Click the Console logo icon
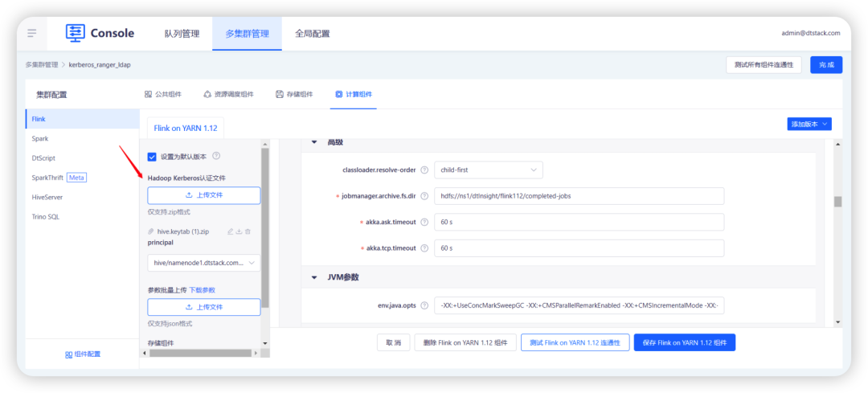The width and height of the screenshot is (868, 393). [76, 33]
